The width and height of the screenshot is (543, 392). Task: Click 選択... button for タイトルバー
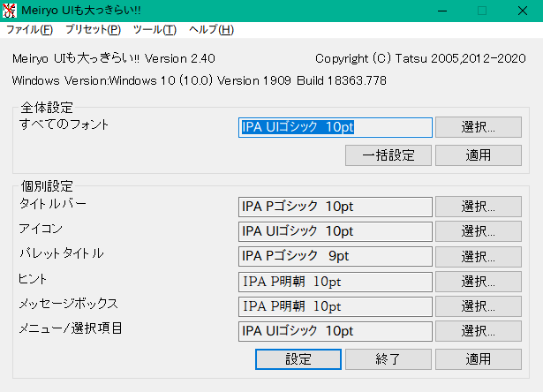(x=479, y=207)
